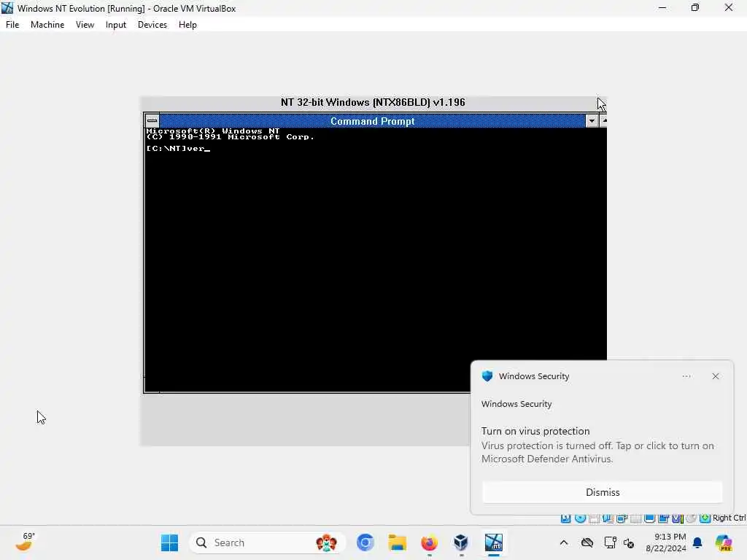747x560 pixels.
Task: Switch to the running NT VM taskbar icon
Action: pyautogui.click(x=494, y=542)
